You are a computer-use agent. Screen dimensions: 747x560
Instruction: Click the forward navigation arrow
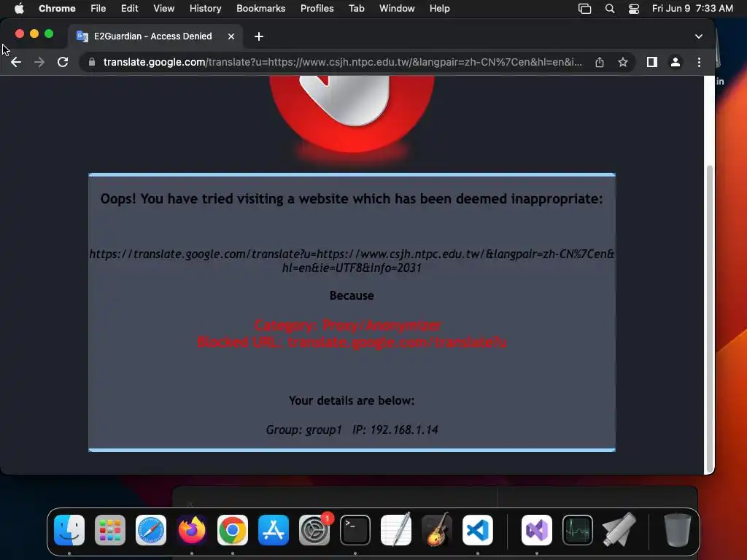(39, 63)
